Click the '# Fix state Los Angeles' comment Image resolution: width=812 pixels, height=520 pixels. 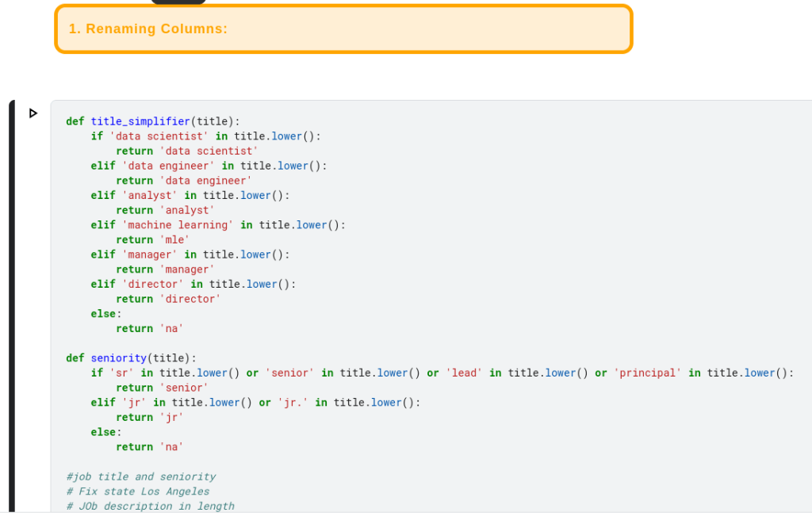[138, 491]
